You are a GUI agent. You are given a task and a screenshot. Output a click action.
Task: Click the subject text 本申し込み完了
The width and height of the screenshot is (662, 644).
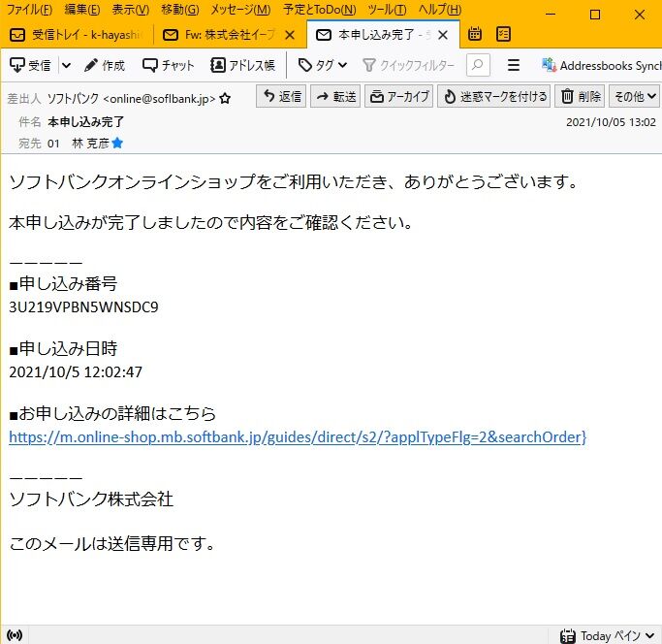85,122
